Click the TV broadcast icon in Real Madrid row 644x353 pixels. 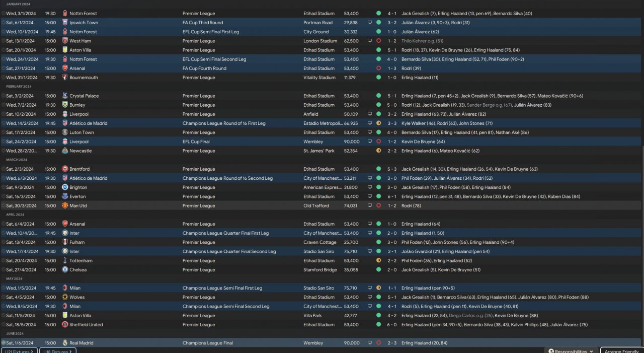[370, 343]
